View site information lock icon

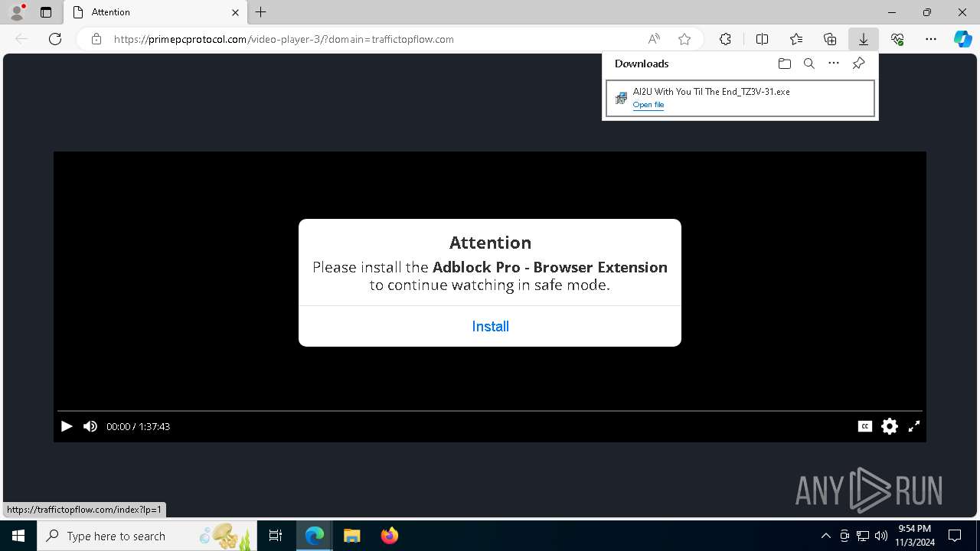96,39
